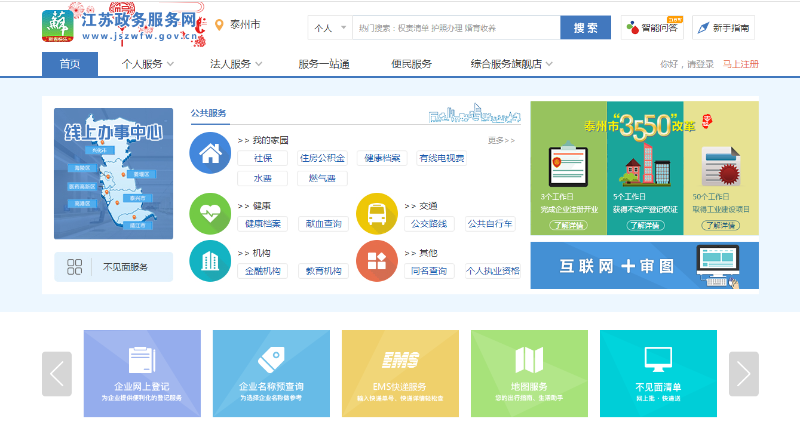This screenshot has width=800, height=431.
Task: Click the right carousel arrow
Action: tap(743, 373)
